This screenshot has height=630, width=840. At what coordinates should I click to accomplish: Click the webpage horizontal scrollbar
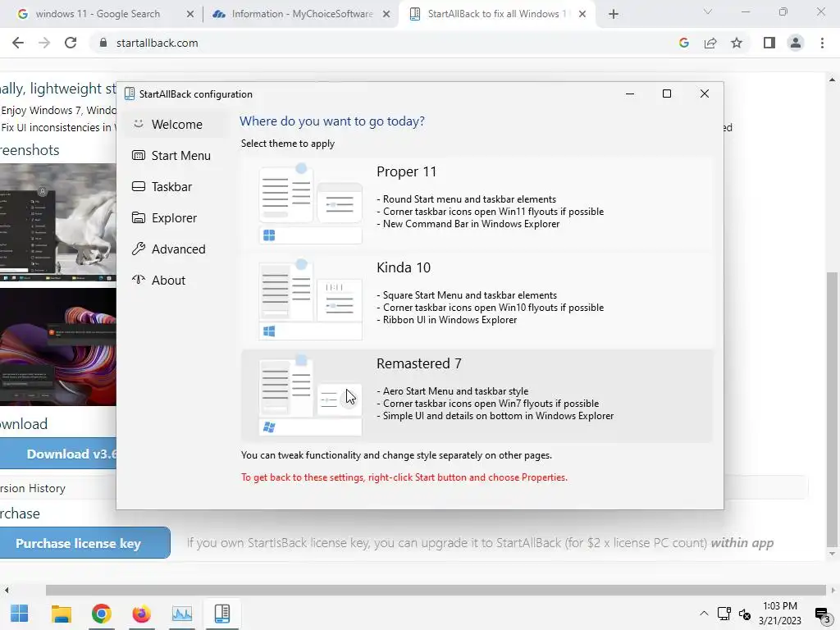pyautogui.click(x=435, y=590)
